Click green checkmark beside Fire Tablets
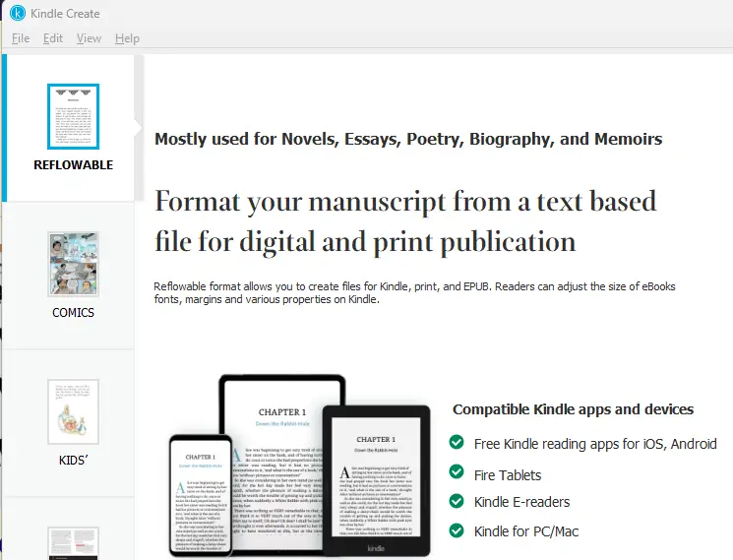Viewport: 733px width, 560px height. [x=457, y=473]
